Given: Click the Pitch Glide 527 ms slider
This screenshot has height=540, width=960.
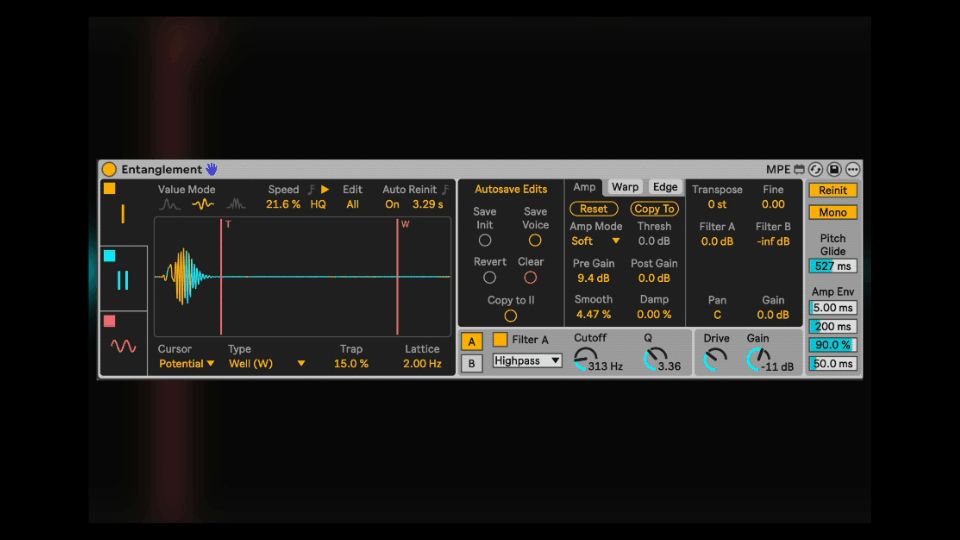Looking at the screenshot, I should [833, 266].
